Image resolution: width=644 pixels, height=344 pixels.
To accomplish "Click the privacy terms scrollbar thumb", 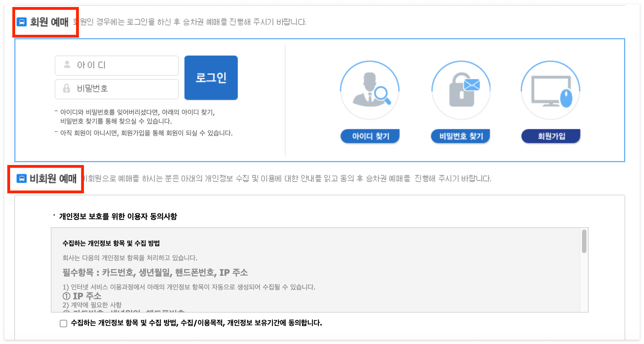I will 584,241.
